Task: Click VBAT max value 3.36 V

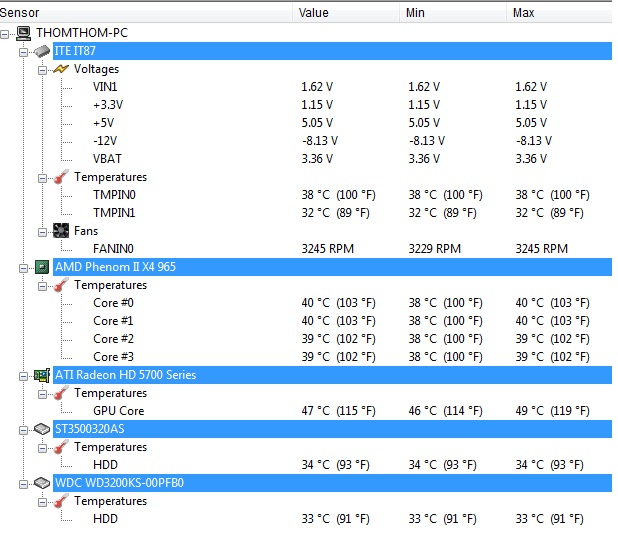Action: [x=531, y=159]
